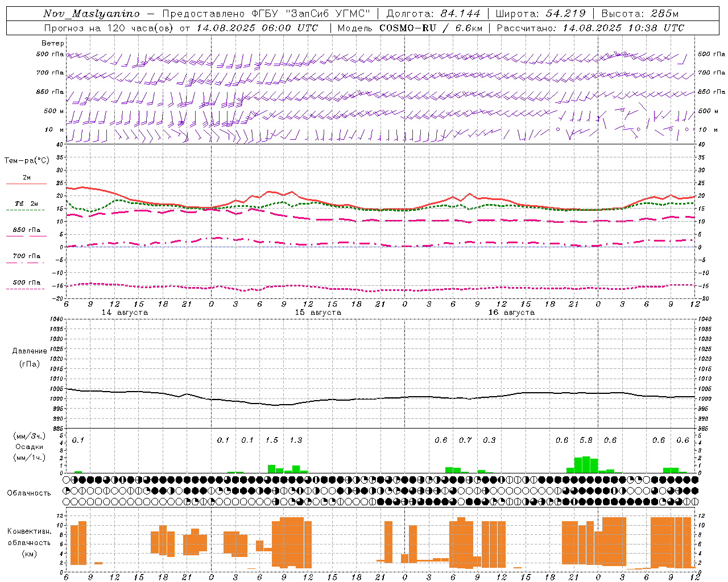Select the provider text ФГБУ "ЗапСиб УГМС"
The width and height of the screenshot is (728, 582).
click(x=312, y=14)
